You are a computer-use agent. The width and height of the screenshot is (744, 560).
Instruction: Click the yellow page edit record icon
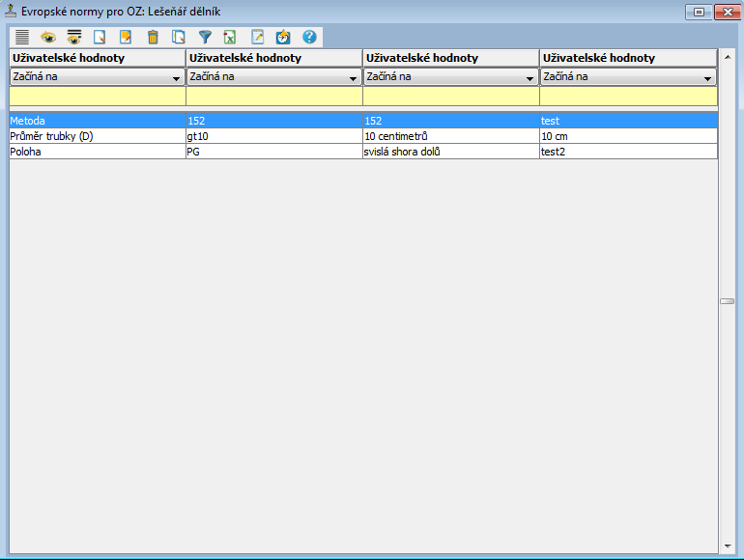click(126, 38)
